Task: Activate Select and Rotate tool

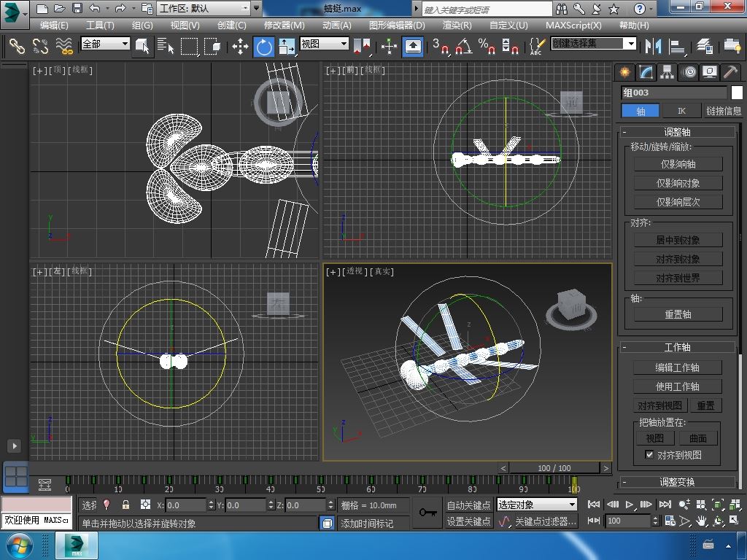Action: pyautogui.click(x=264, y=47)
